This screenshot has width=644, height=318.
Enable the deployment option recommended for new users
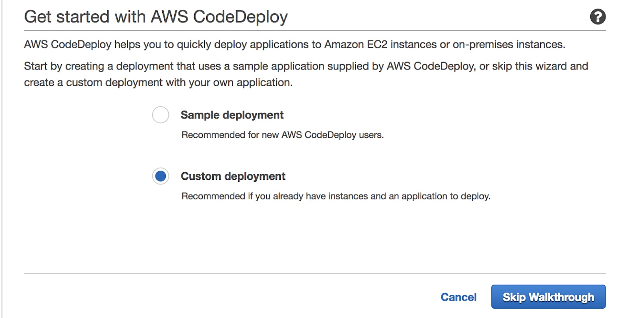(160, 115)
